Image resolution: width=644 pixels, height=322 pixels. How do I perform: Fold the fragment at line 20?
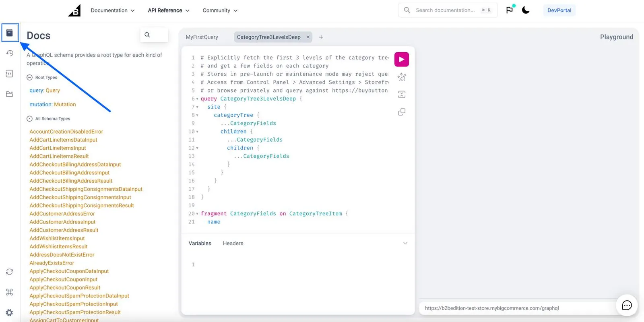click(197, 214)
